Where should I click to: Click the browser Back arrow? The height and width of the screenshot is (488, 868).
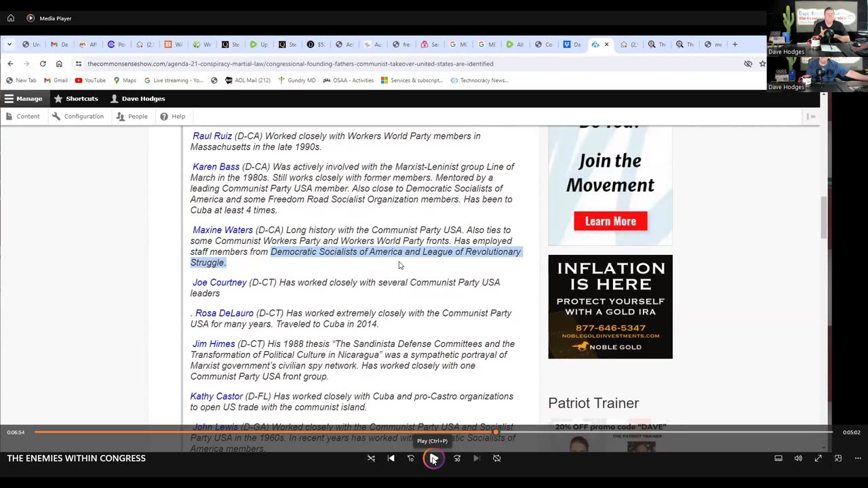(x=10, y=64)
